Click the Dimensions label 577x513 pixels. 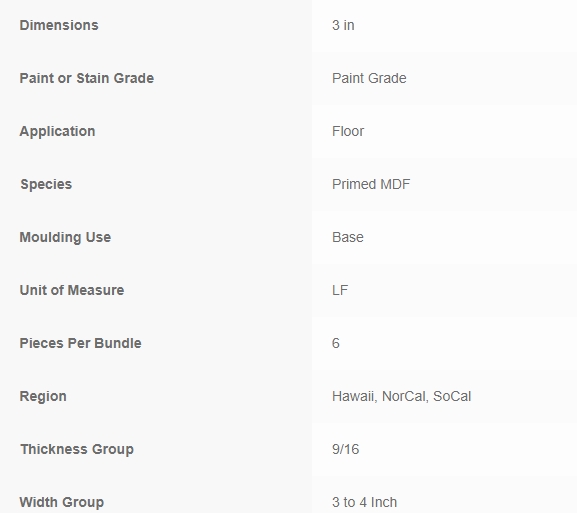pyautogui.click(x=59, y=25)
